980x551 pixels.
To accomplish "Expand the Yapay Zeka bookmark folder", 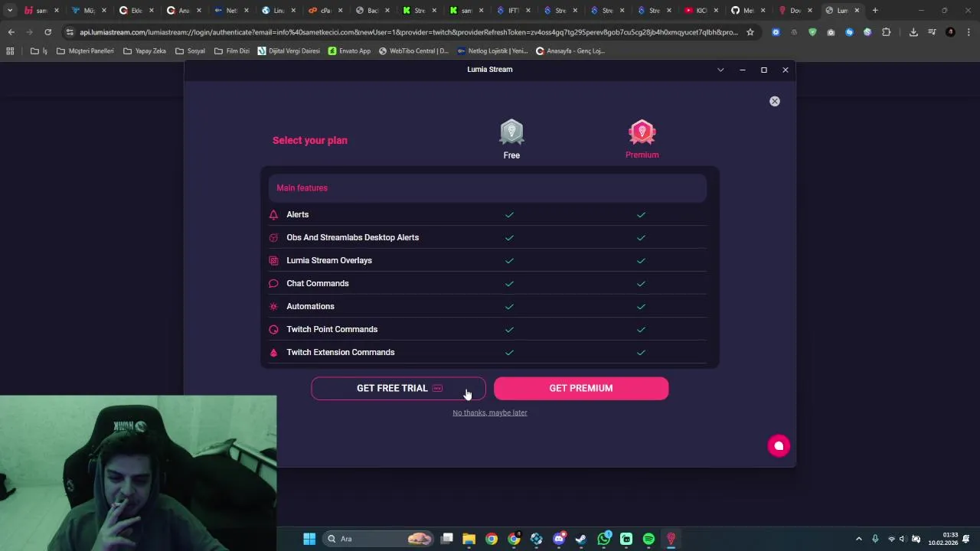I will 144,51.
